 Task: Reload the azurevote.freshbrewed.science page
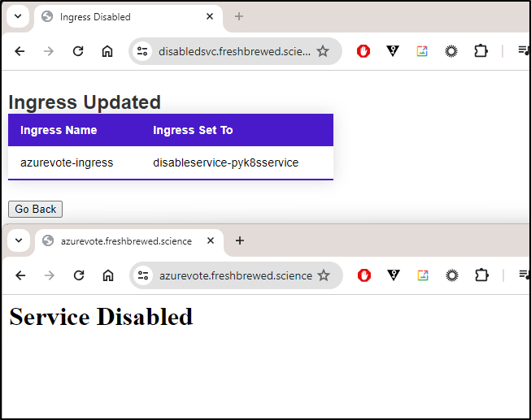coord(79,275)
